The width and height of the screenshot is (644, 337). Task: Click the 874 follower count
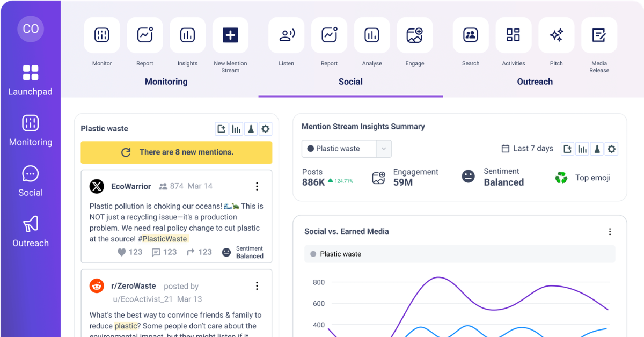171,186
